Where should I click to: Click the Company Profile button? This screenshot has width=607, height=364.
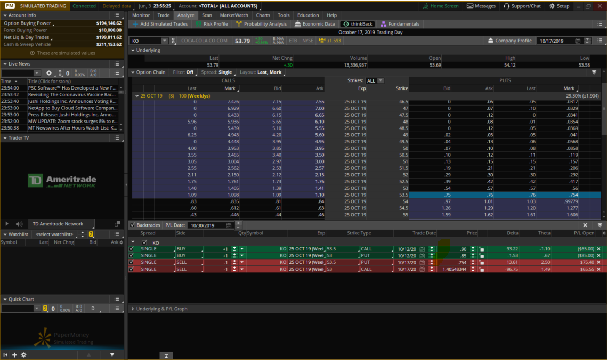(509, 41)
